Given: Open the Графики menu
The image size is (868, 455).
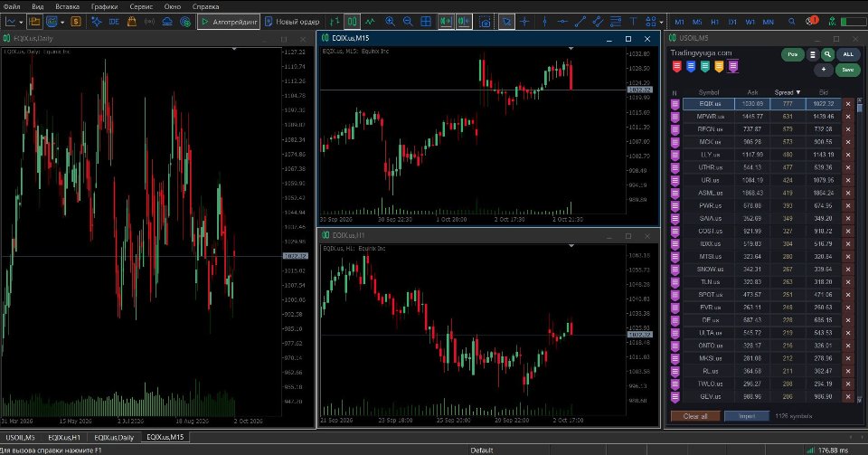Looking at the screenshot, I should [x=105, y=6].
